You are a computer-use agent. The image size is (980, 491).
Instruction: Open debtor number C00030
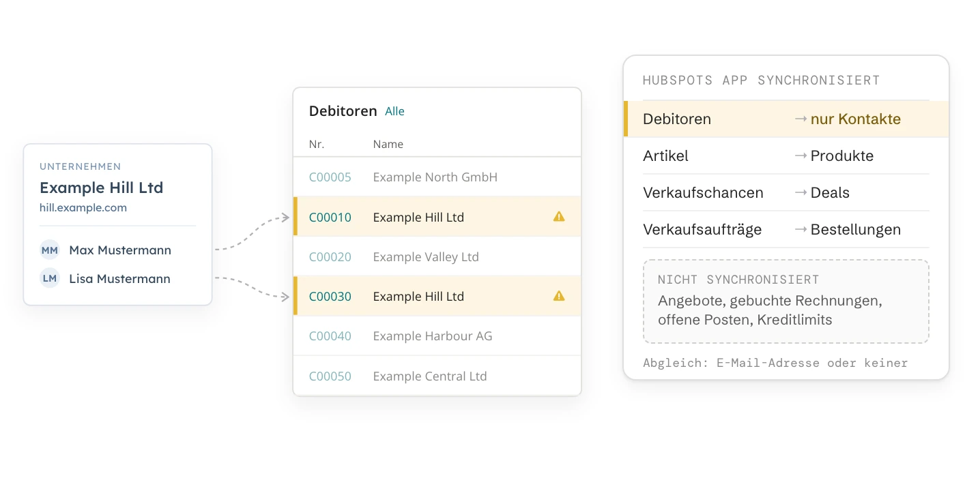tap(330, 297)
